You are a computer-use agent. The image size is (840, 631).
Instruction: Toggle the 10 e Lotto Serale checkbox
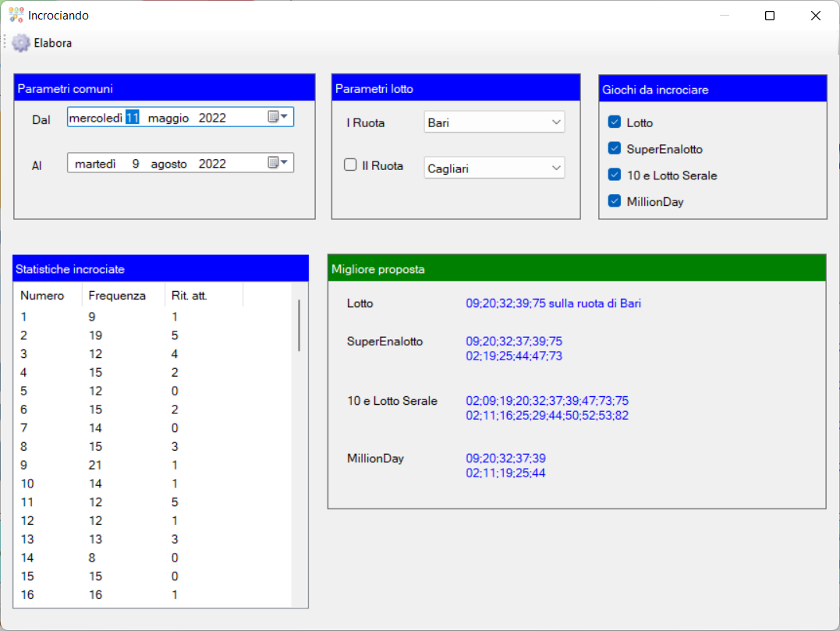615,175
